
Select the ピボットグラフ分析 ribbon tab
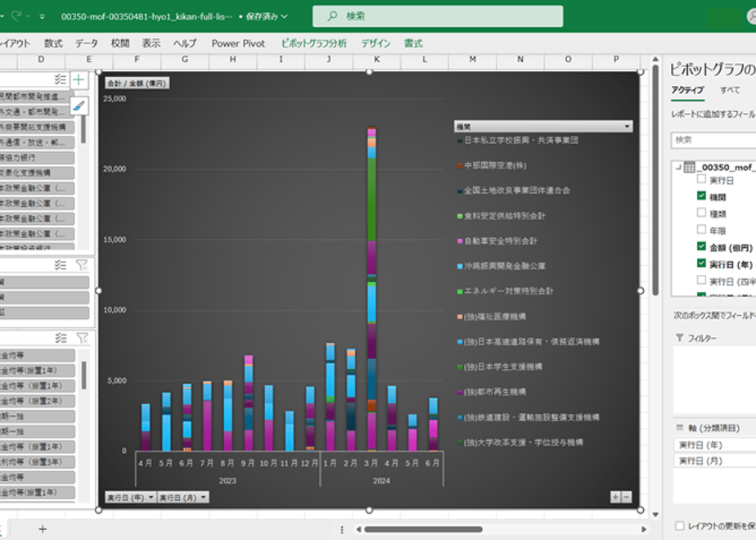[x=314, y=43]
